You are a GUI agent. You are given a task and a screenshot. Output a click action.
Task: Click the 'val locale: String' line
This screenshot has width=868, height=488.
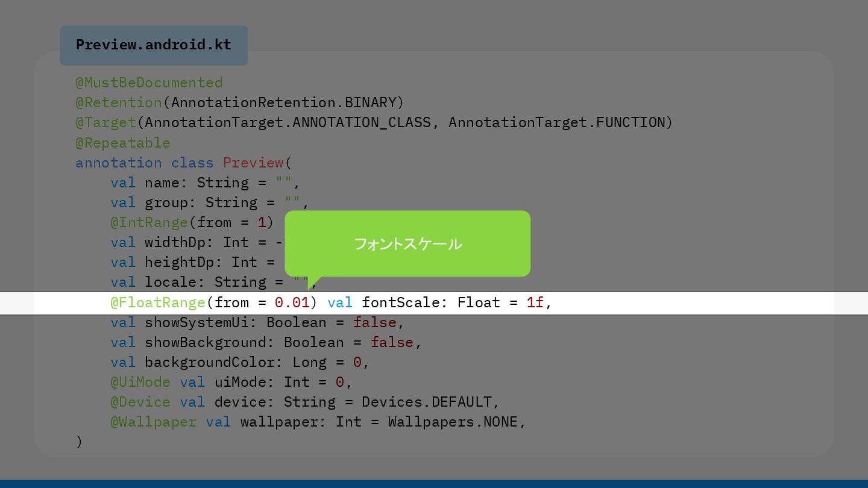214,282
